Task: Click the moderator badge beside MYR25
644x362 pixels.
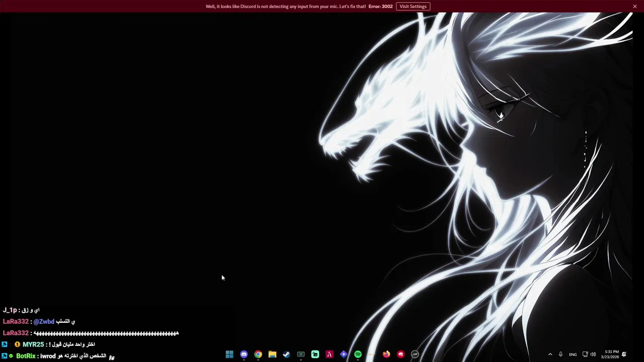Action: [4, 344]
